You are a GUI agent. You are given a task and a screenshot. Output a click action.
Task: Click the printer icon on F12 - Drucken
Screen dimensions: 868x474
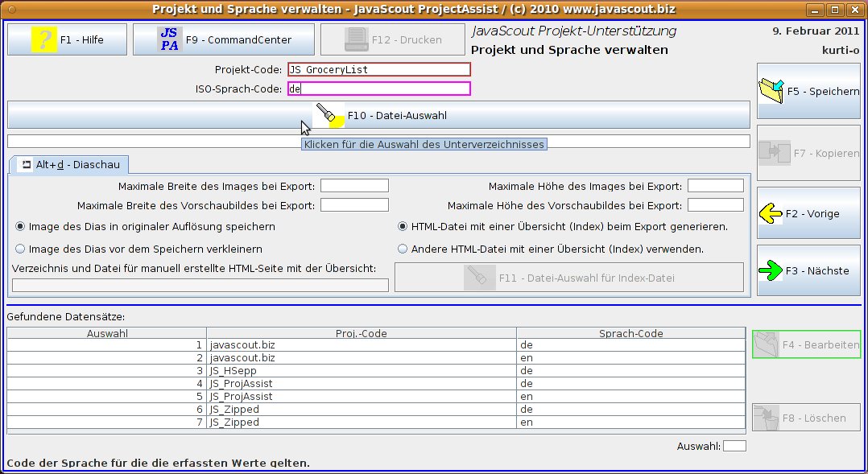(356, 39)
